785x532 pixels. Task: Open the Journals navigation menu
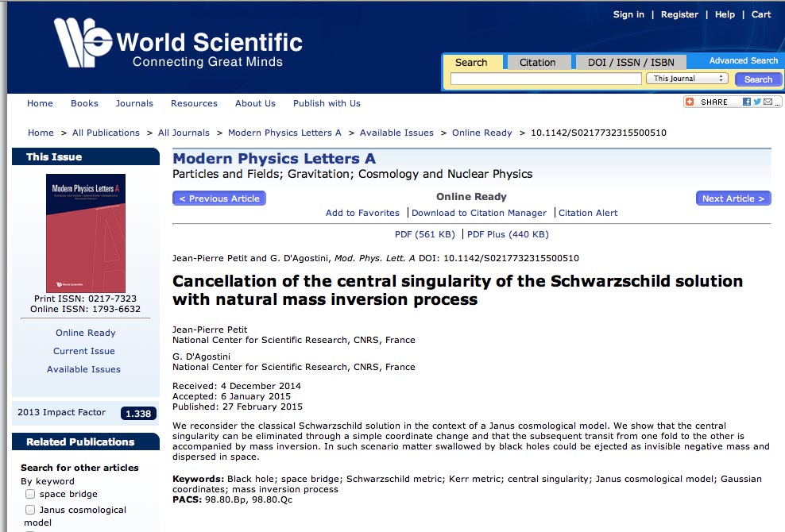click(x=134, y=103)
